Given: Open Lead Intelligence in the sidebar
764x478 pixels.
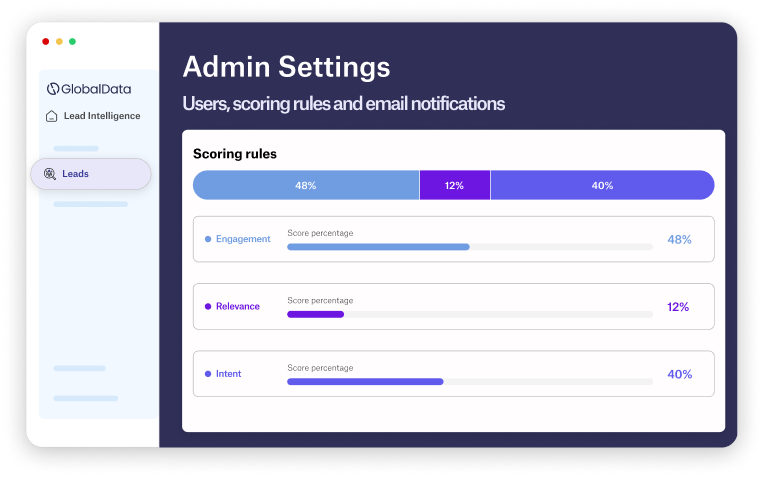Looking at the screenshot, I should pyautogui.click(x=93, y=116).
